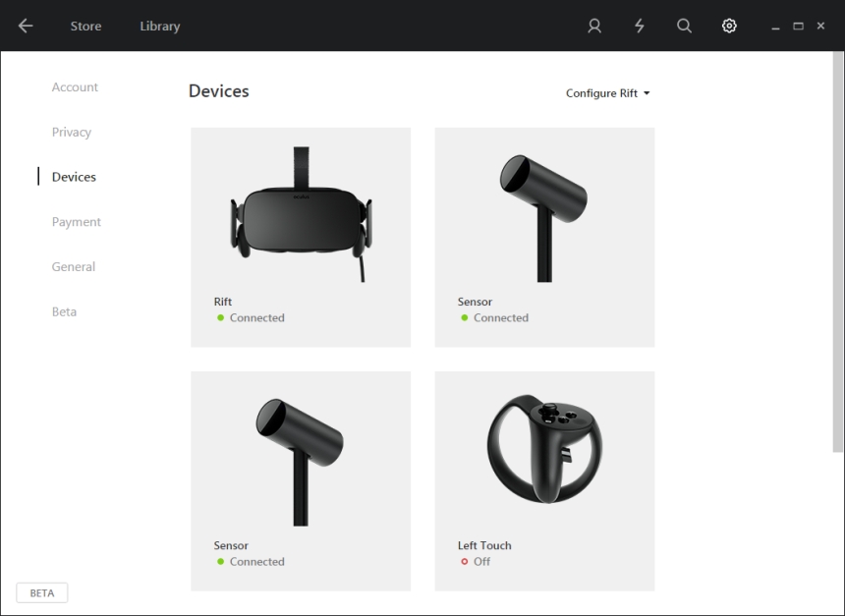Select Devices in settings sidebar

[x=74, y=177]
